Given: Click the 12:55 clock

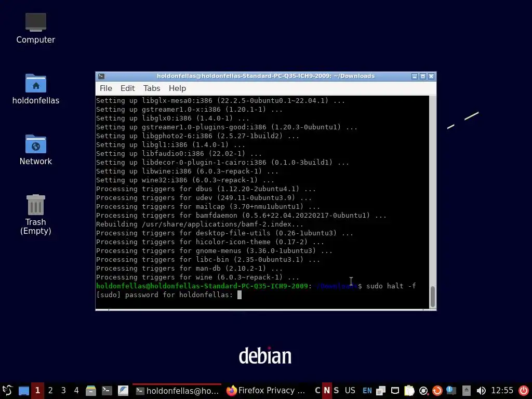Looking at the screenshot, I should click(x=502, y=391).
